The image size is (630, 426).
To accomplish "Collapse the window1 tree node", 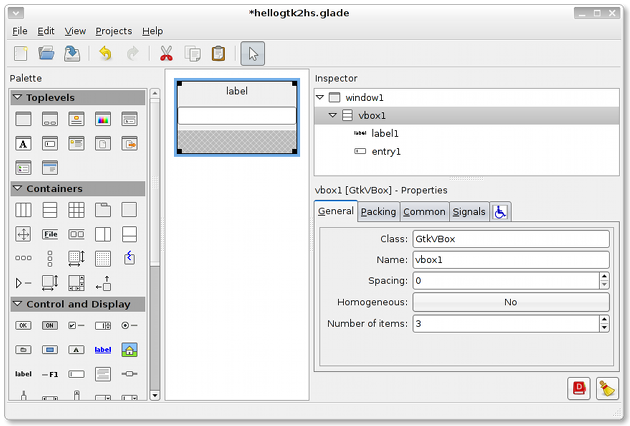I will [320, 98].
